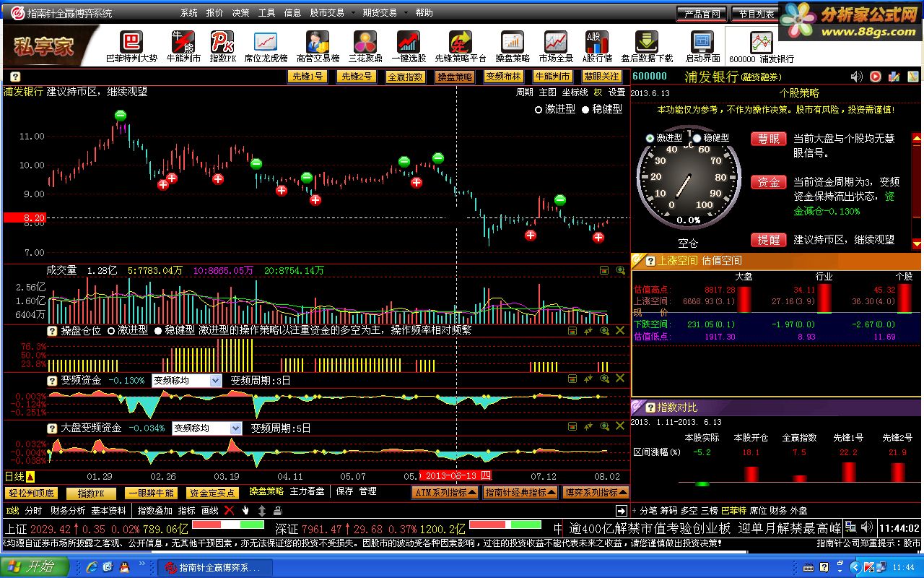Open the 系统 menu
924x578 pixels.
click(189, 13)
